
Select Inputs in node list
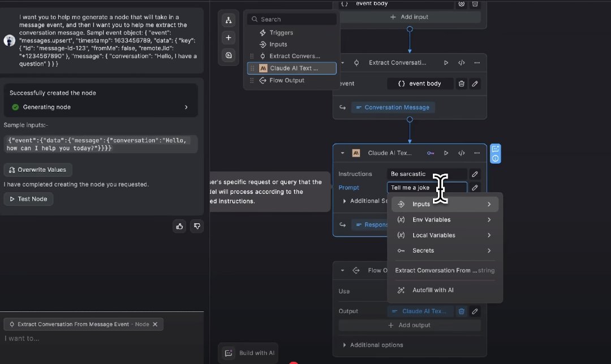(291, 45)
